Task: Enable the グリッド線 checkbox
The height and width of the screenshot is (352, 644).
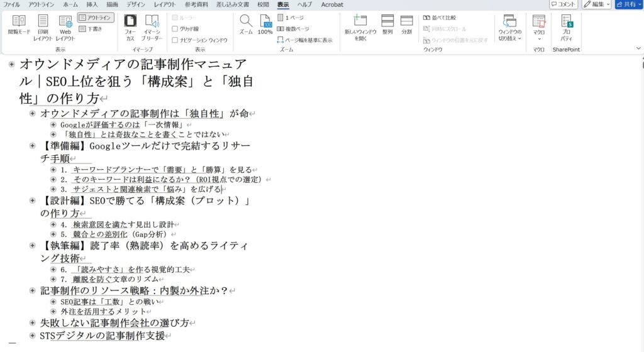Action: [x=175, y=29]
